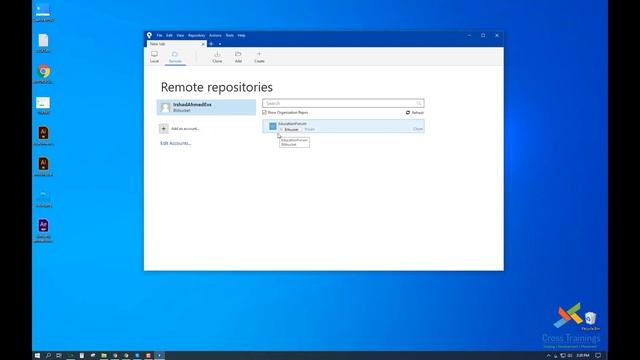This screenshot has height=360, width=640.
Task: Open the Local repositories view
Action: tap(154, 57)
